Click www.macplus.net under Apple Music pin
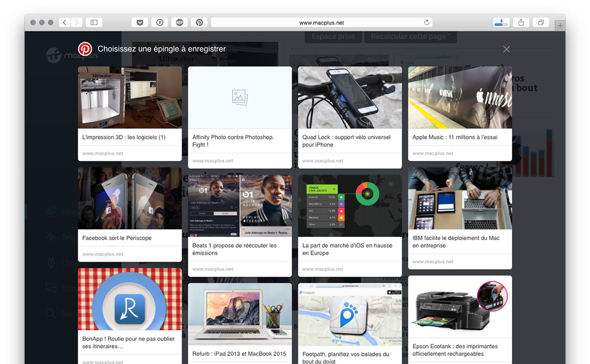The width and height of the screenshot is (590, 364). 433,153
